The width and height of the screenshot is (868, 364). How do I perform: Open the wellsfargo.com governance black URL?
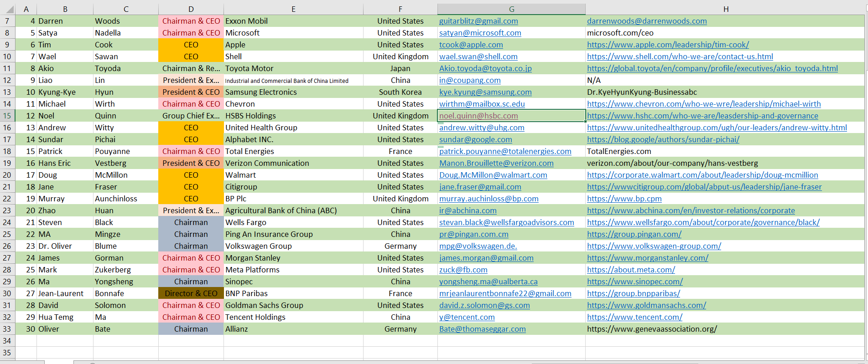click(703, 222)
